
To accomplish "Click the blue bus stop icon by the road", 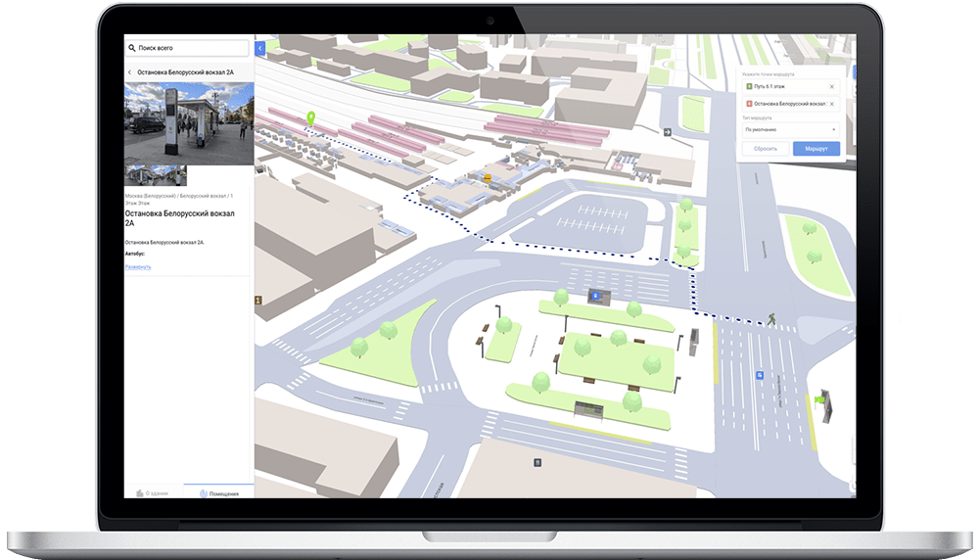I will click(760, 375).
